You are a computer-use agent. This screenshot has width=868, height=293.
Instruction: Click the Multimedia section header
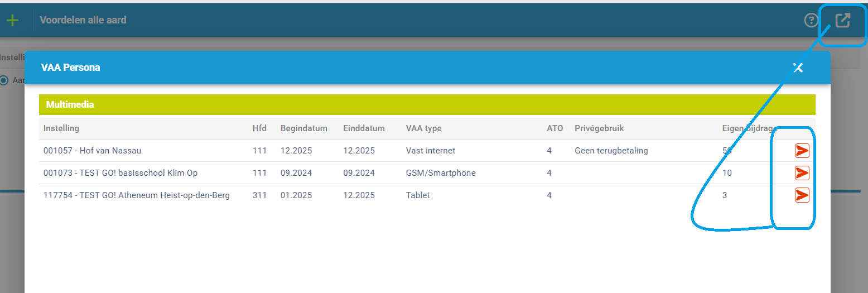click(427, 105)
